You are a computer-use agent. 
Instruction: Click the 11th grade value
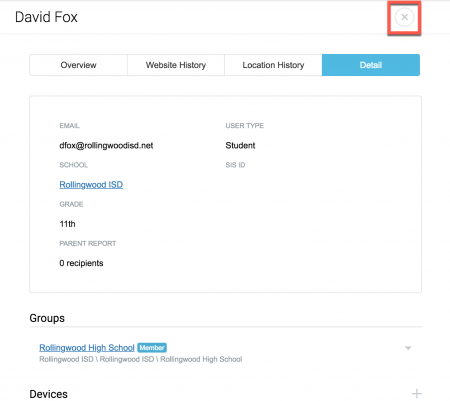coord(67,224)
